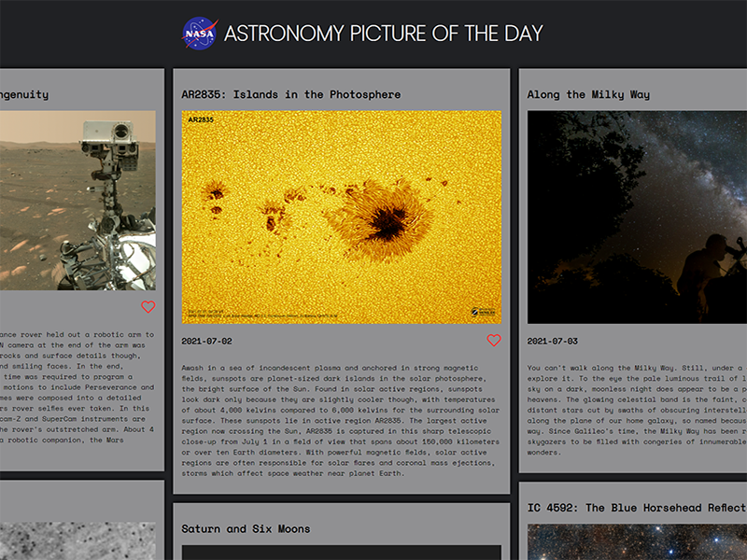The height and width of the screenshot is (560, 747).
Task: Open the AR2835 sunspot image
Action: (341, 217)
